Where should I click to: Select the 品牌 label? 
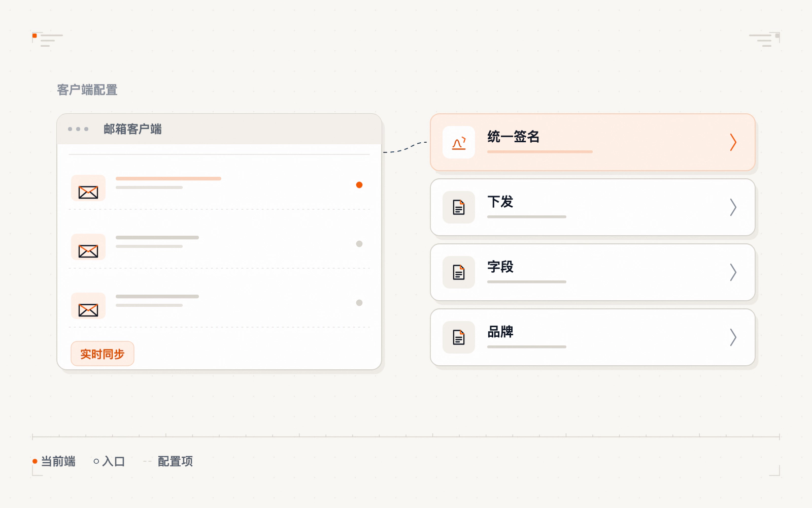tap(500, 332)
